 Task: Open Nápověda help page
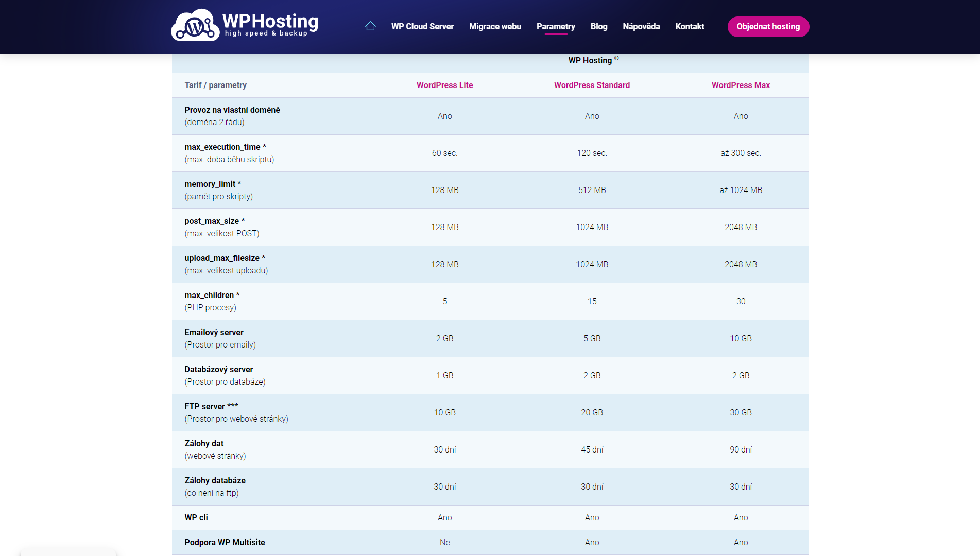coord(641,26)
